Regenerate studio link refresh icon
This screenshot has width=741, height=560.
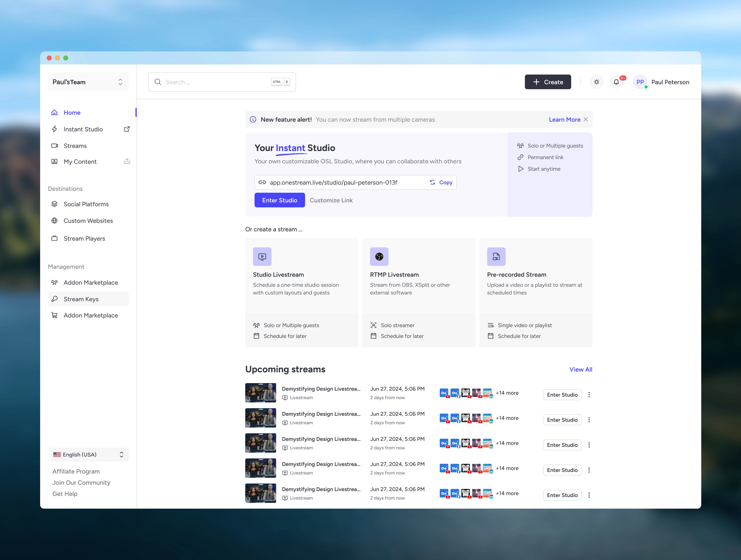click(432, 182)
